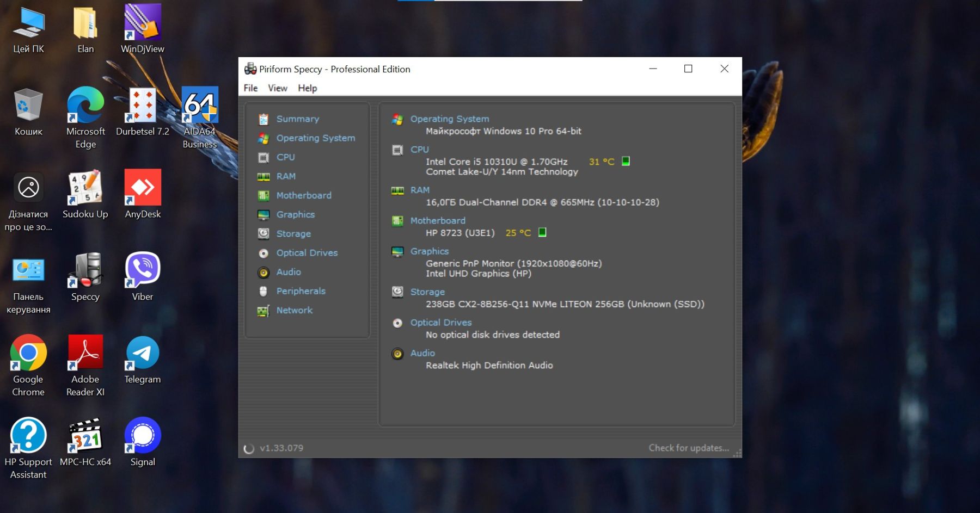Select the WinDjView desktop shortcut
This screenshot has width=980, height=513.
pos(143,30)
